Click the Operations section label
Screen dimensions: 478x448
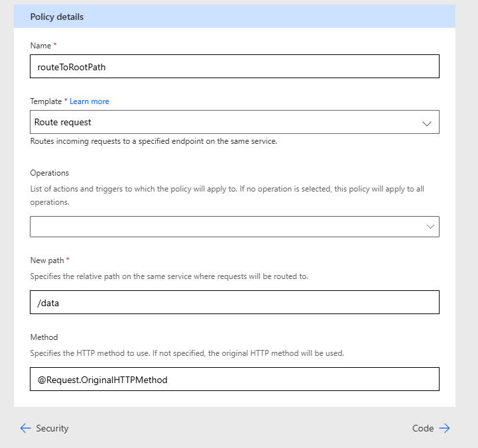tap(49, 173)
